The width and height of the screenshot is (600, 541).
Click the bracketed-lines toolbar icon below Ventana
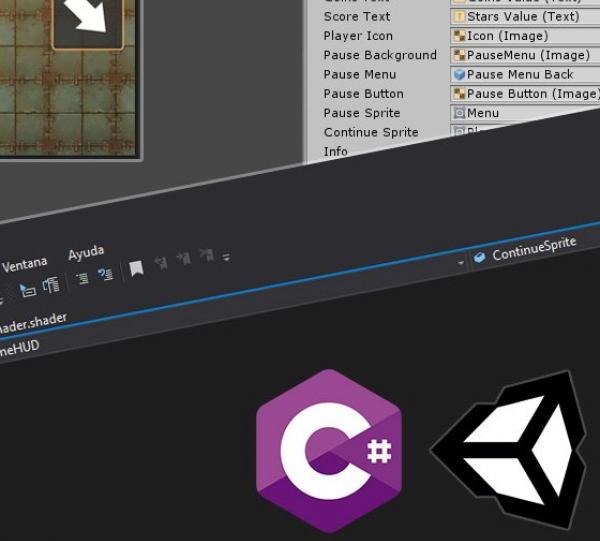tap(51, 285)
